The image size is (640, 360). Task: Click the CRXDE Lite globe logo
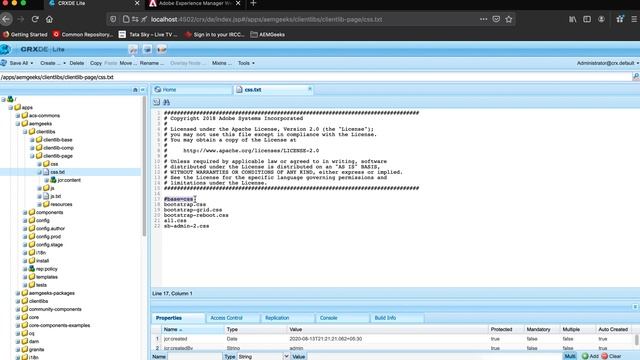point(5,49)
